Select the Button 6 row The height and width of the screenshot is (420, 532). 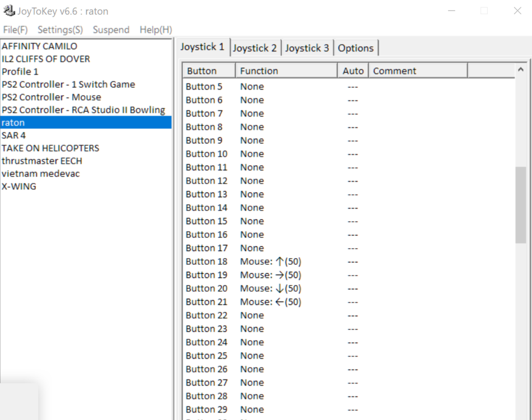click(349, 100)
